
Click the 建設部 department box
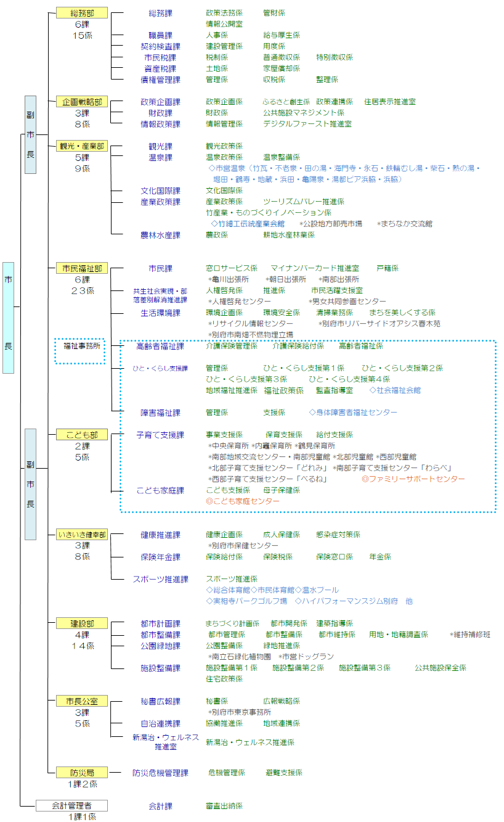coord(82,623)
